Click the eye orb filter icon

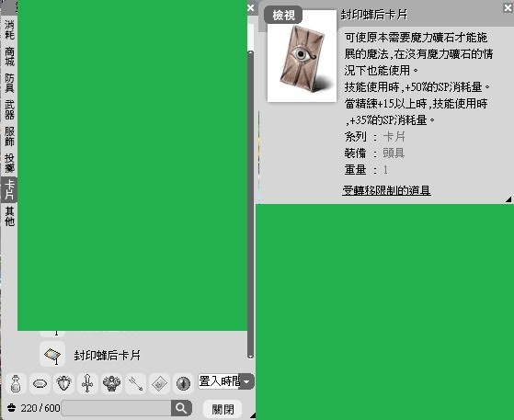[183, 383]
